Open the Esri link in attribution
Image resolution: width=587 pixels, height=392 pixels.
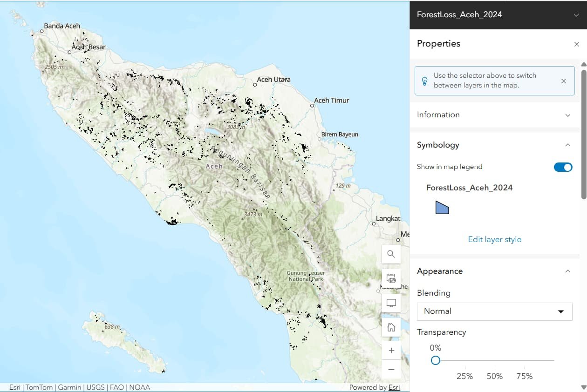(x=394, y=387)
